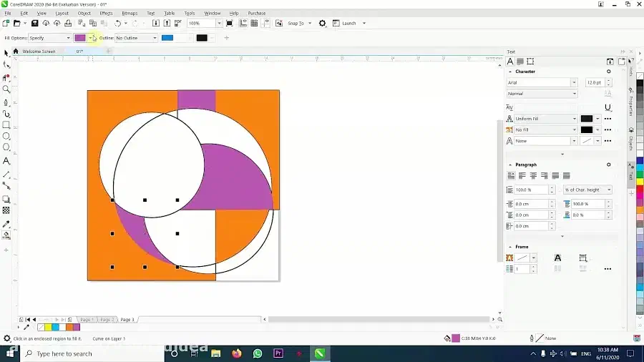Click the purple fill color swatch

click(79, 38)
